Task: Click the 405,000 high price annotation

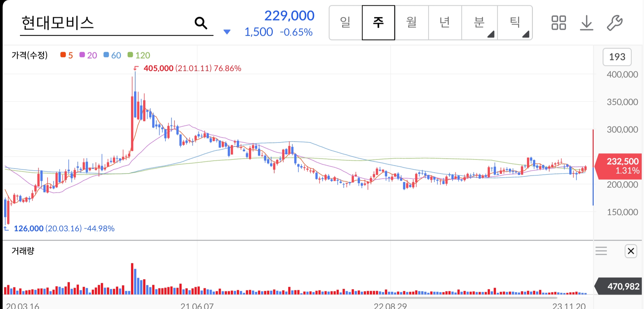Action: (192, 68)
